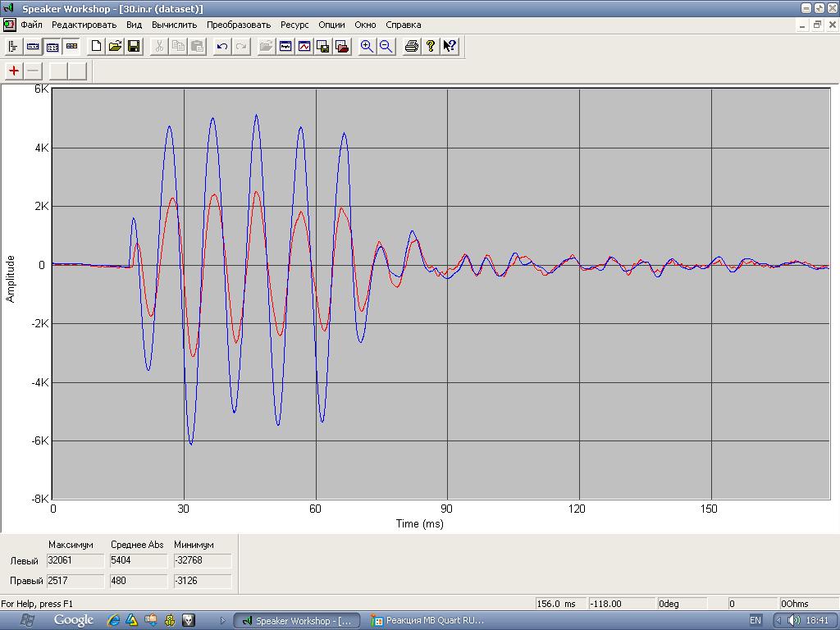Print the chart using the printer icon
This screenshot has height=630, width=840.
tap(412, 47)
